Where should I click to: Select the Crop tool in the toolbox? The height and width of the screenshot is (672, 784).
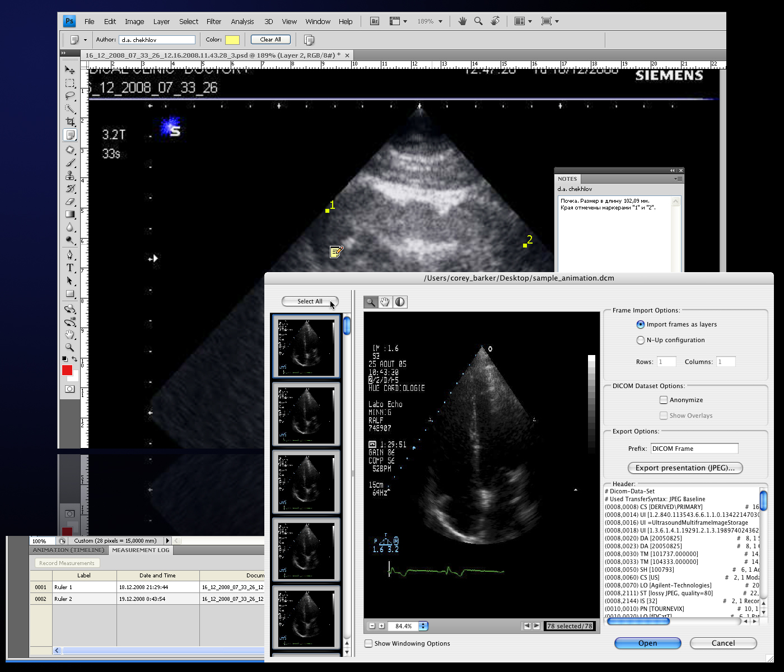click(70, 122)
